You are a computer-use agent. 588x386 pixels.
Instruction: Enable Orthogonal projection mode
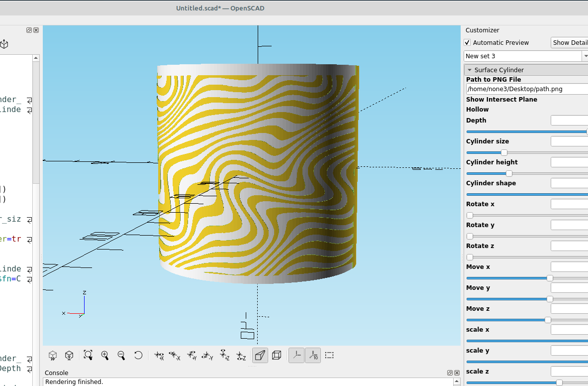click(x=277, y=355)
